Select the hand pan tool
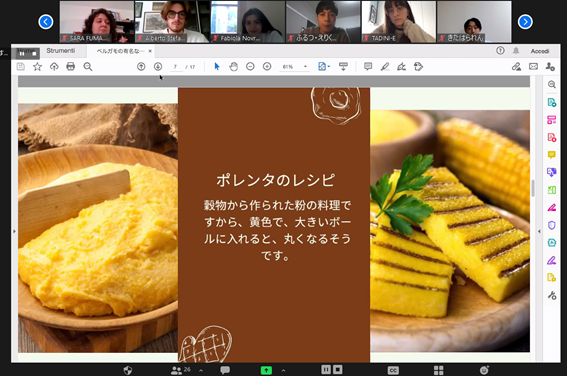567x376 pixels. tap(234, 67)
